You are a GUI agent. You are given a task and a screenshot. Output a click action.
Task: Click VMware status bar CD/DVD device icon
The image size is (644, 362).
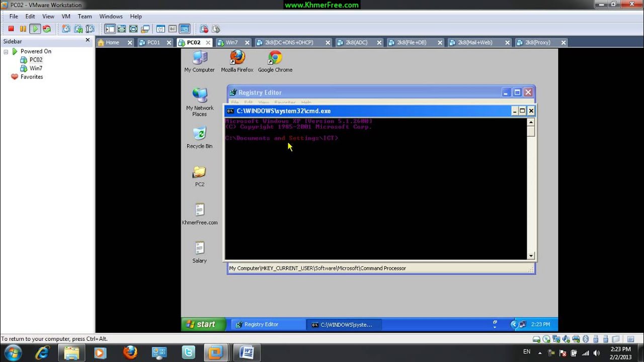coord(546,339)
